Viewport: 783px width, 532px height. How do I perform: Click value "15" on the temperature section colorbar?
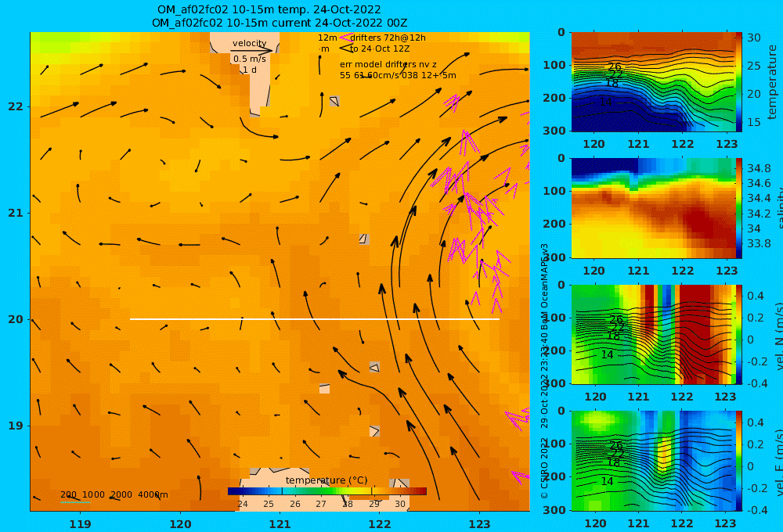(x=753, y=122)
